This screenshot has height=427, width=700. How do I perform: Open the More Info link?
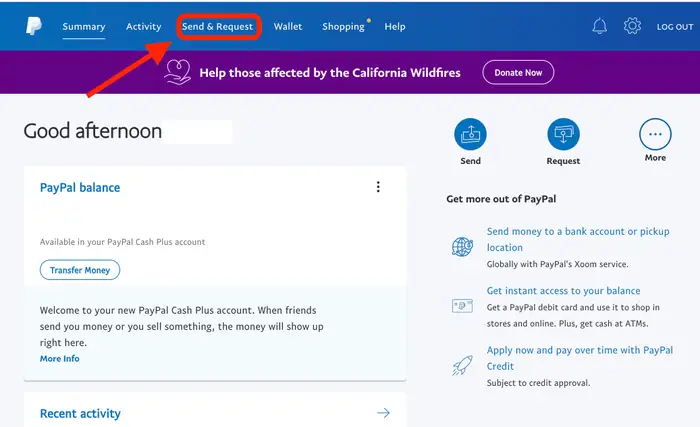tap(60, 358)
